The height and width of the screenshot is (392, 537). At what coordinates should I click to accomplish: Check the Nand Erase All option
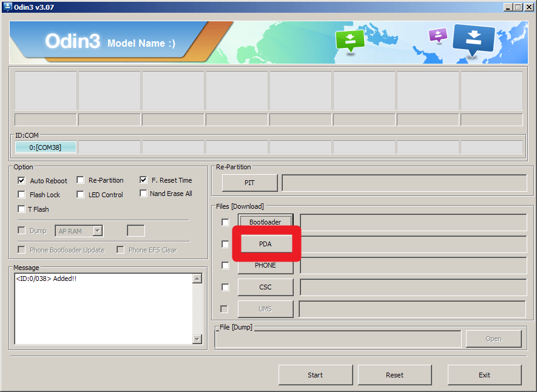[143, 194]
